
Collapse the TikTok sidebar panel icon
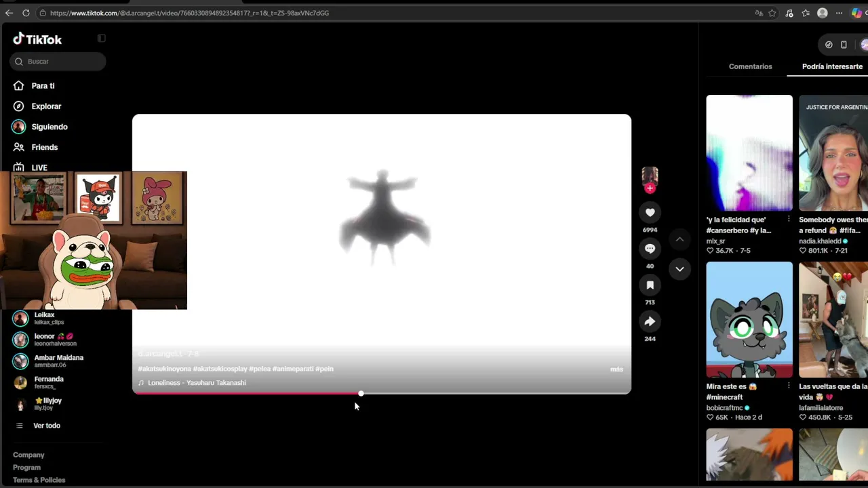[102, 39]
